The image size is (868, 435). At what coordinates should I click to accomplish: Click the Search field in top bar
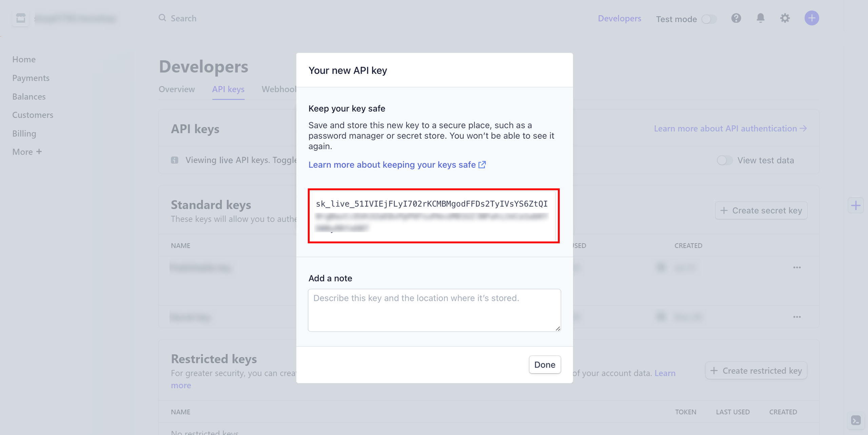(x=183, y=18)
